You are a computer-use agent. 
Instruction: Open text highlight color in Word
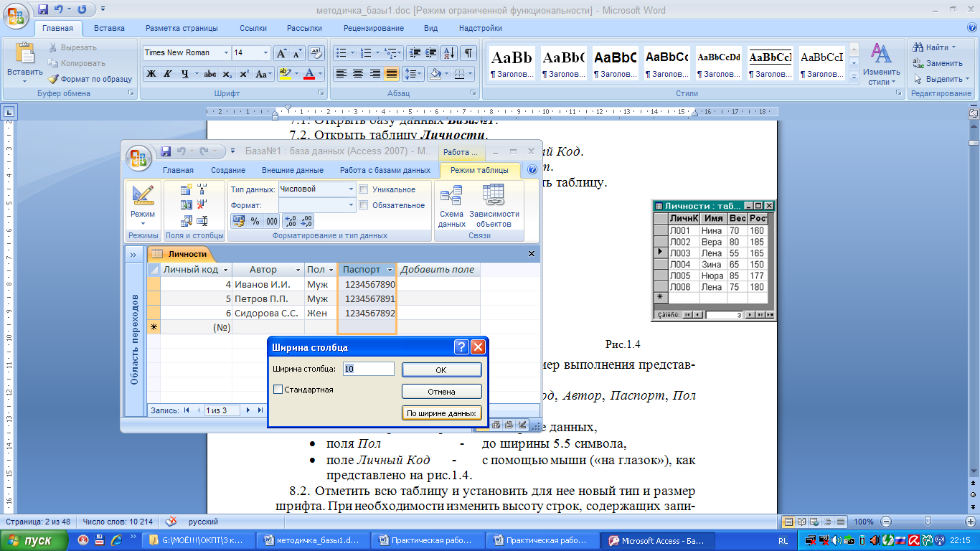[x=295, y=74]
